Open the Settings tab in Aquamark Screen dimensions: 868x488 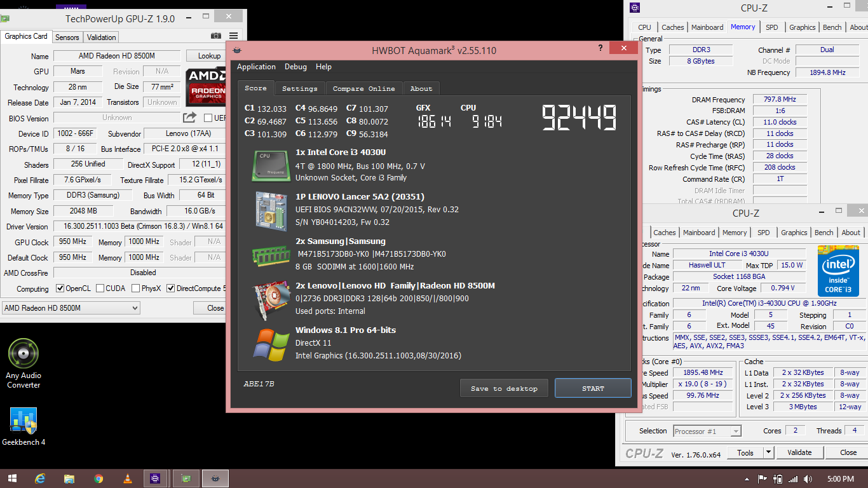coord(300,88)
